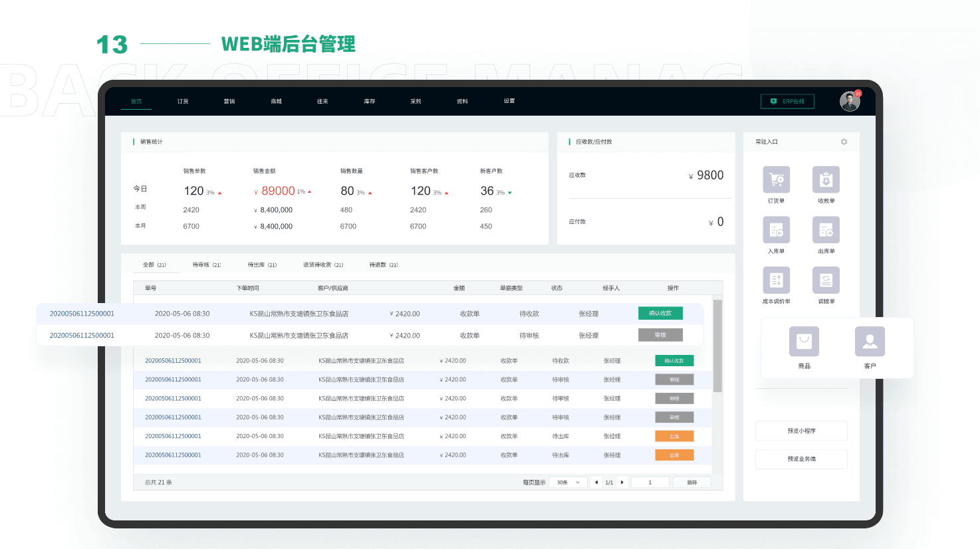
Task: Open the 商城 navigation menu
Action: (x=276, y=101)
